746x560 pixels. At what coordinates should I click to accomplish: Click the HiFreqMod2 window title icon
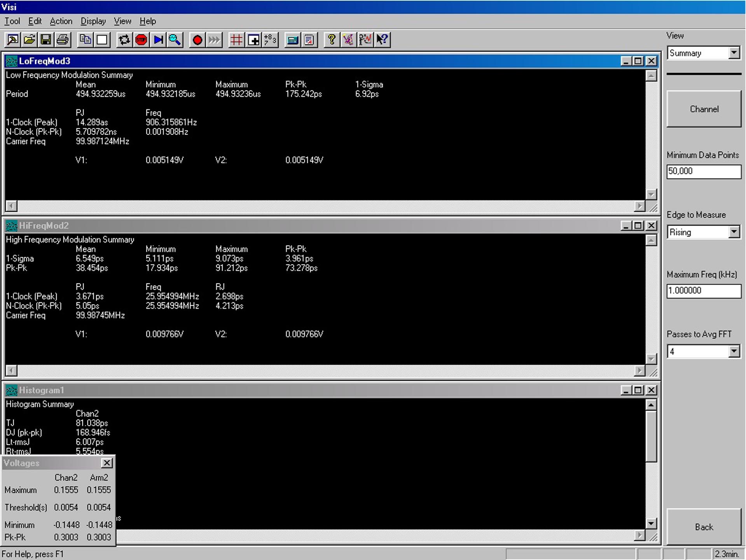point(11,226)
